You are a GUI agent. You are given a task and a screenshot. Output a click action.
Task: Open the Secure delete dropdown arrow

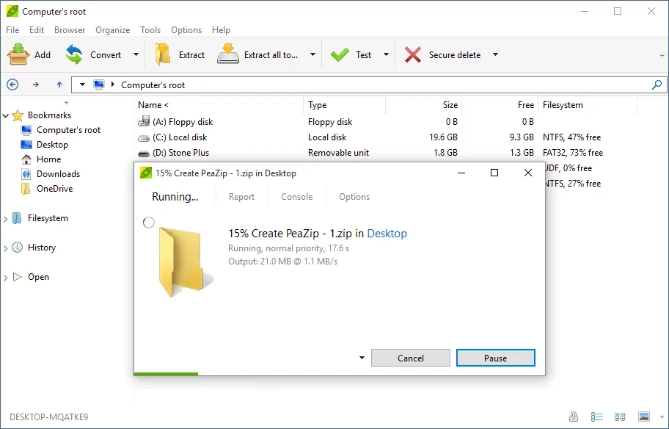coord(495,55)
